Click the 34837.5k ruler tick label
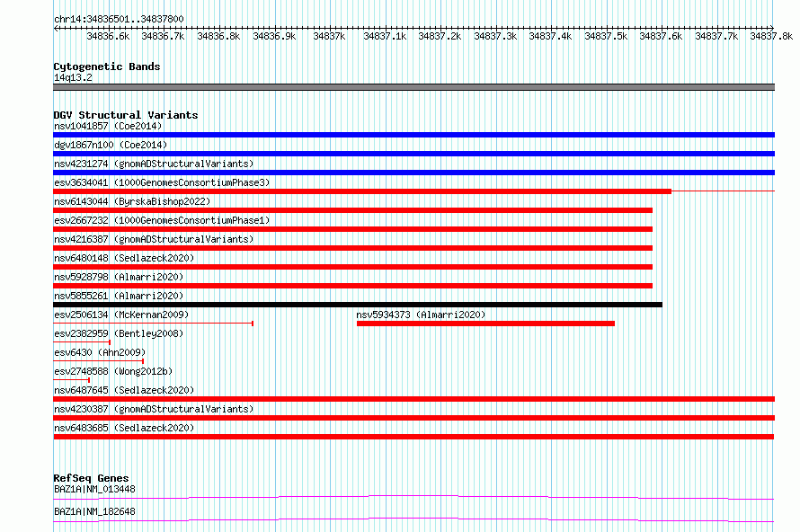The height and width of the screenshot is (532, 800). pos(606,36)
